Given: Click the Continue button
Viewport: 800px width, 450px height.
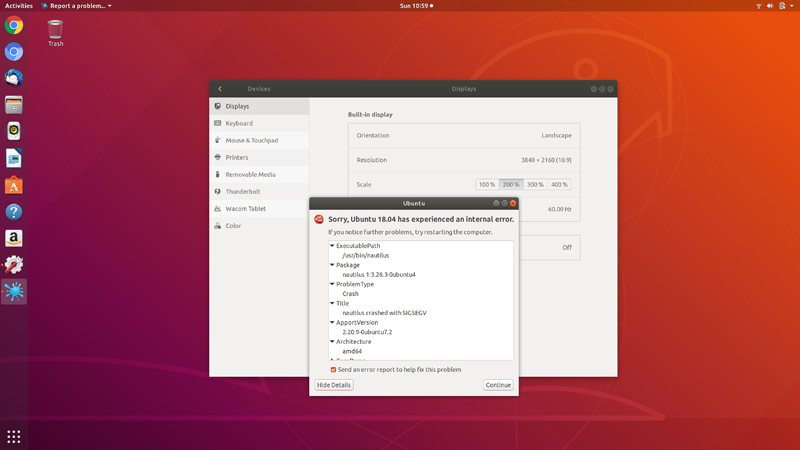Looking at the screenshot, I should pos(498,385).
